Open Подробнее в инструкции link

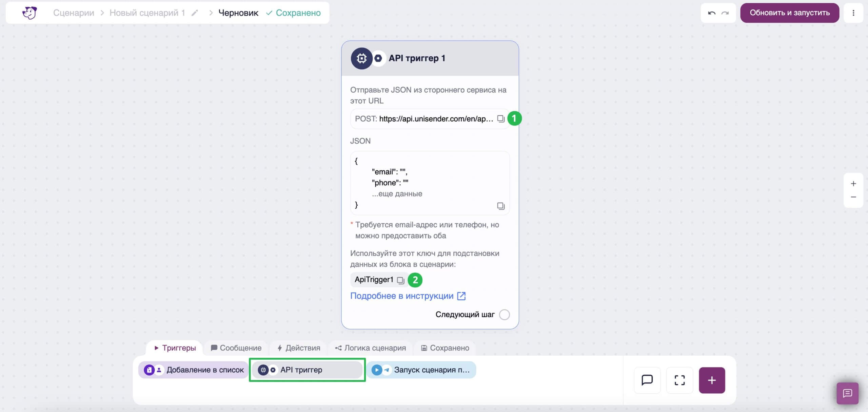[408, 296]
